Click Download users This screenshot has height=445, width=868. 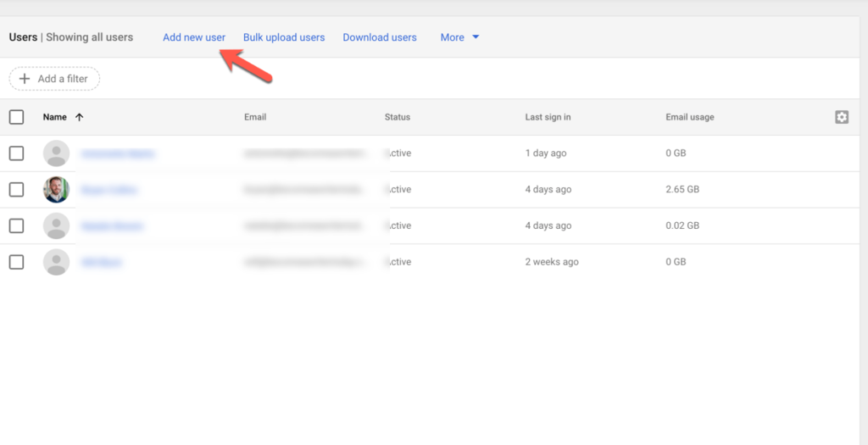tap(380, 37)
